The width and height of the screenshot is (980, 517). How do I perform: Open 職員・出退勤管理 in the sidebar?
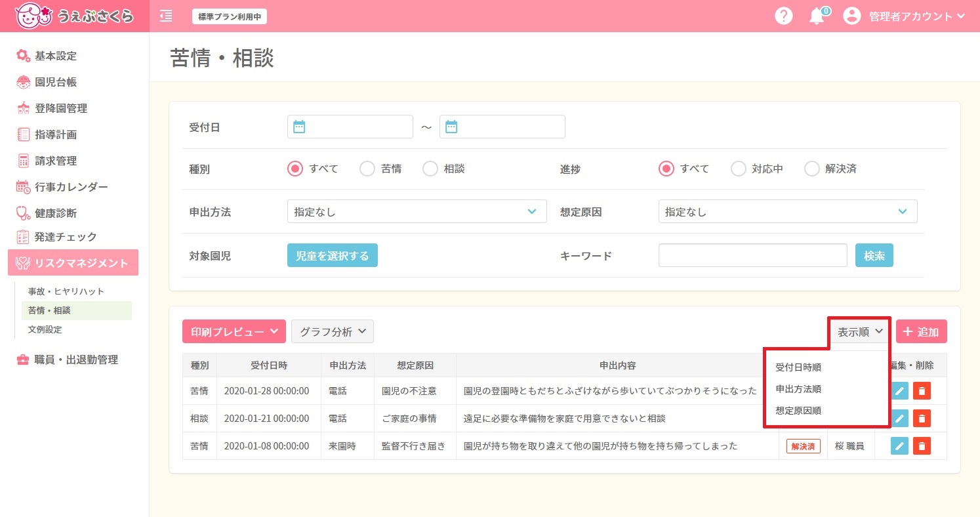point(67,360)
